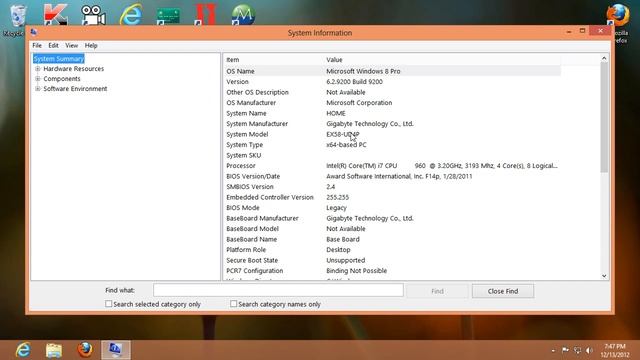Select the BaseBoard Name row
Viewport: 640px width, 360px height.
392,239
